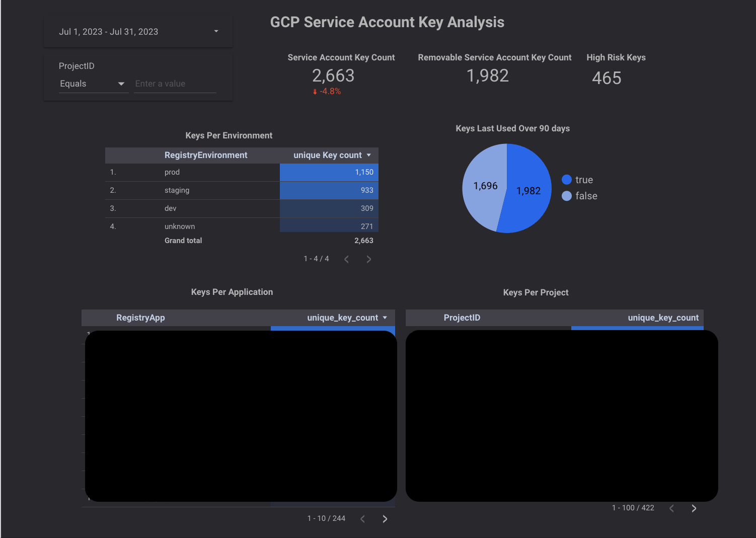Click the RegistryApp column header

point(140,318)
